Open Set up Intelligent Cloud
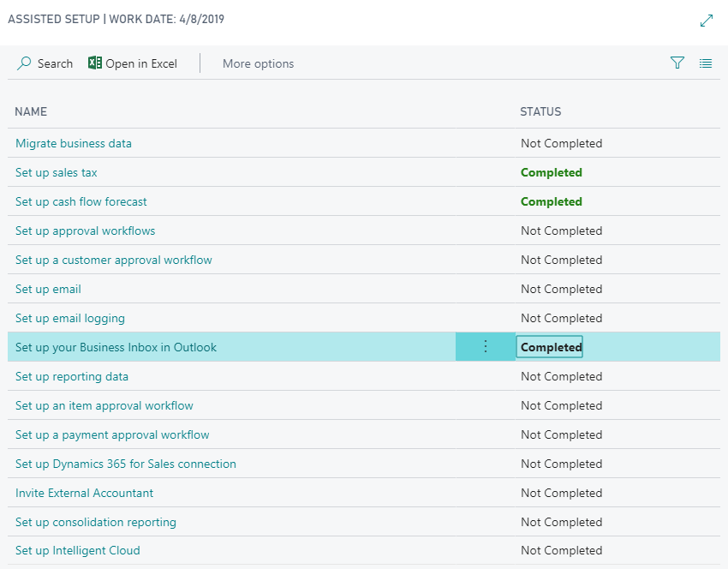Screen dimensions: 728x569 pyautogui.click(x=77, y=550)
